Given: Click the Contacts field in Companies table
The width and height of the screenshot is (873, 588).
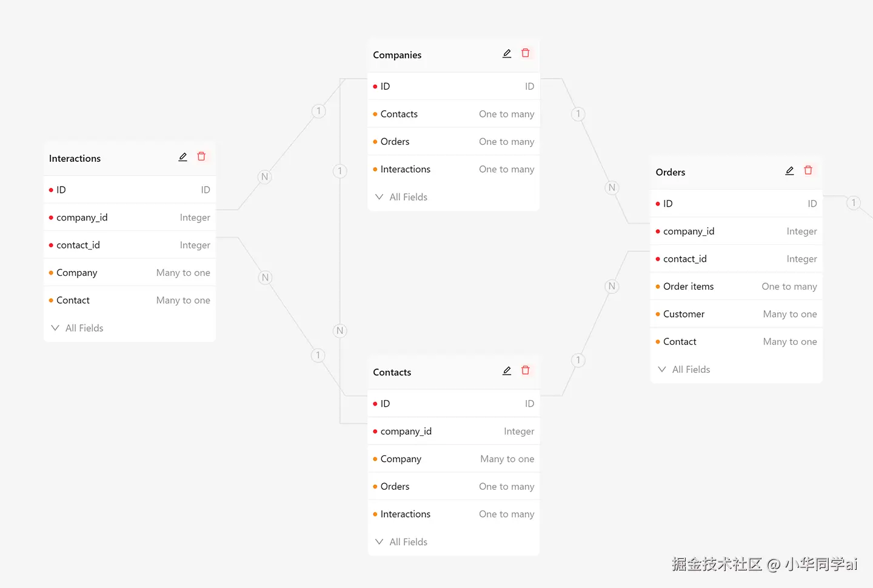Looking at the screenshot, I should (399, 114).
